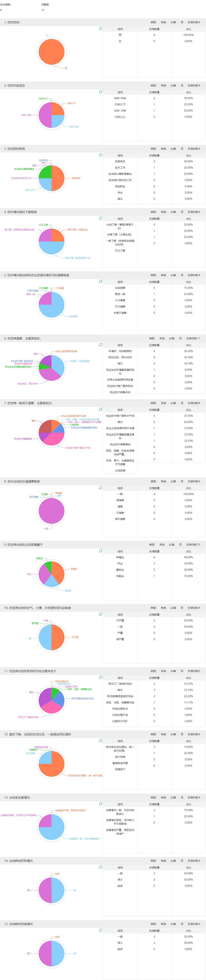Screen dimensions: 206x980
Task: Refresh the chart for question 7 一般或不满意
Action: (x=101, y=409)
